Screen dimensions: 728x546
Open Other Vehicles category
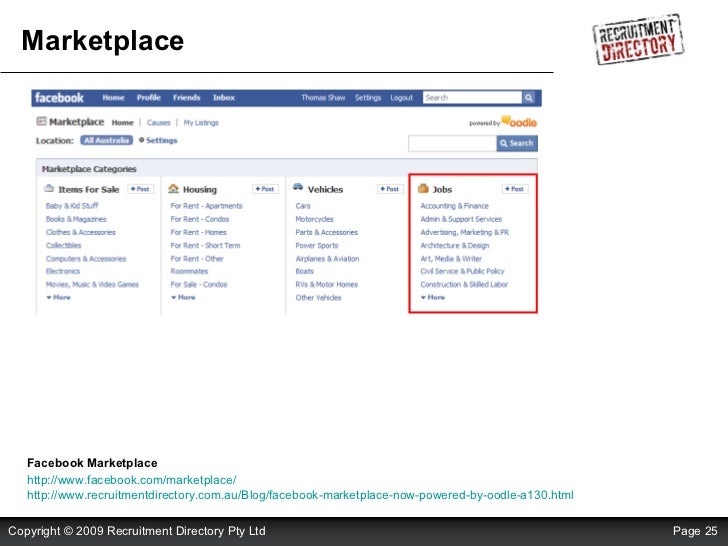[318, 298]
